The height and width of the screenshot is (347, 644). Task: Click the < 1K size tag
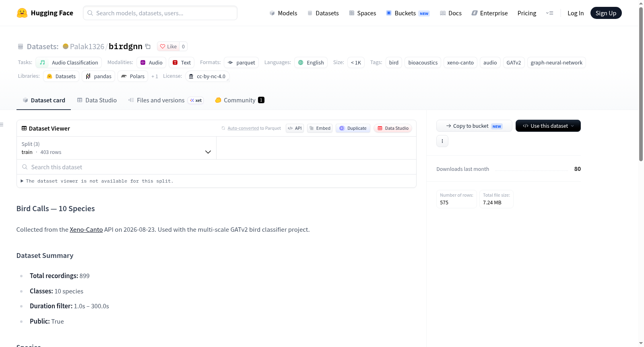[356, 62]
